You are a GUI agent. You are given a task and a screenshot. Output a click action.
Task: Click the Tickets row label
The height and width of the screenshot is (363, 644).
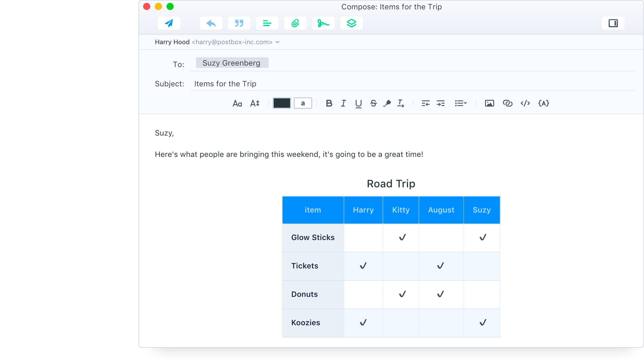click(x=305, y=266)
